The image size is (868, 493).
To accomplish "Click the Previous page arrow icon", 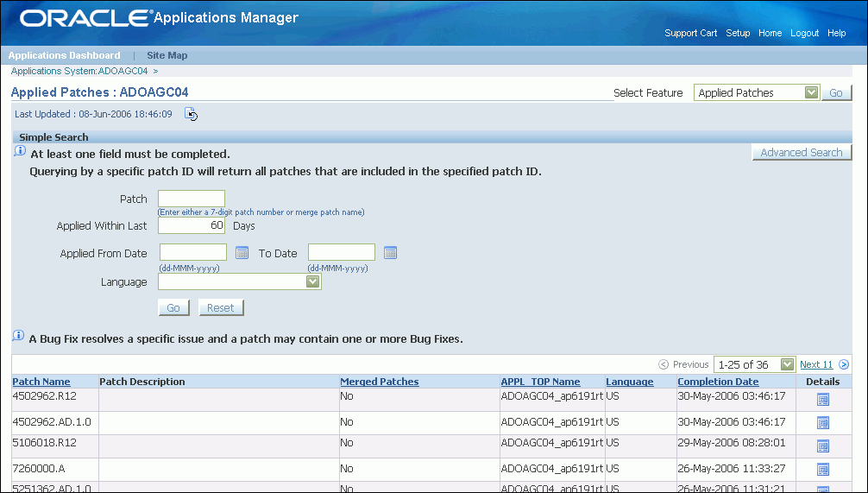I will tap(664, 364).
